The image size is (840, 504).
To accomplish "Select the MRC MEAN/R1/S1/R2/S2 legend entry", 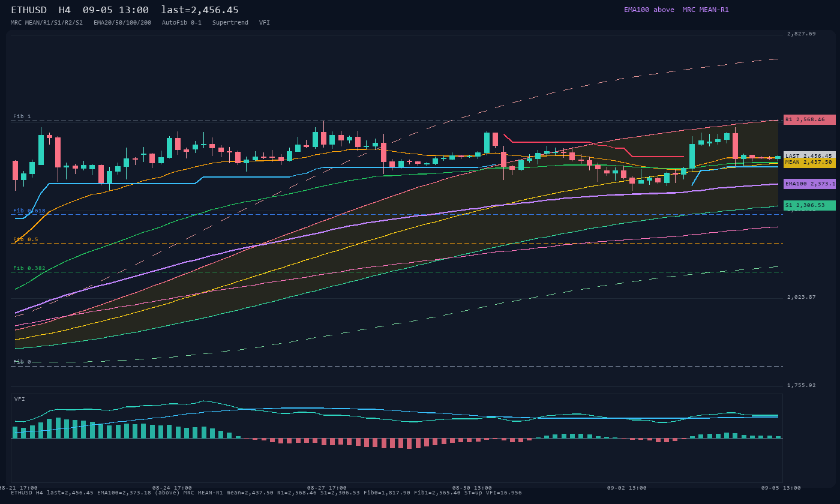I will pyautogui.click(x=47, y=23).
